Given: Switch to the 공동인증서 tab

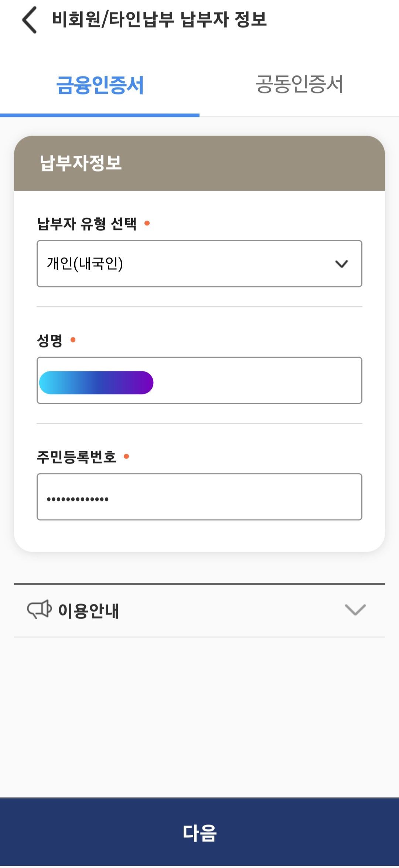Looking at the screenshot, I should point(299,85).
